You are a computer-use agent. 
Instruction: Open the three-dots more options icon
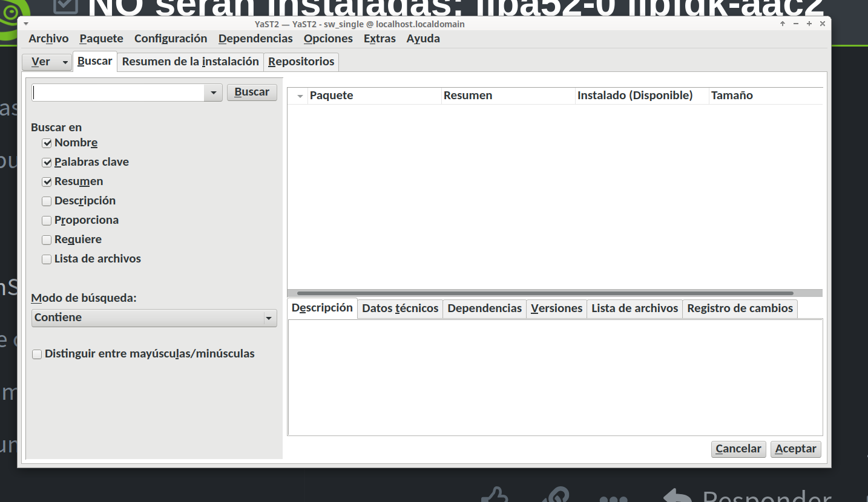pos(613,498)
